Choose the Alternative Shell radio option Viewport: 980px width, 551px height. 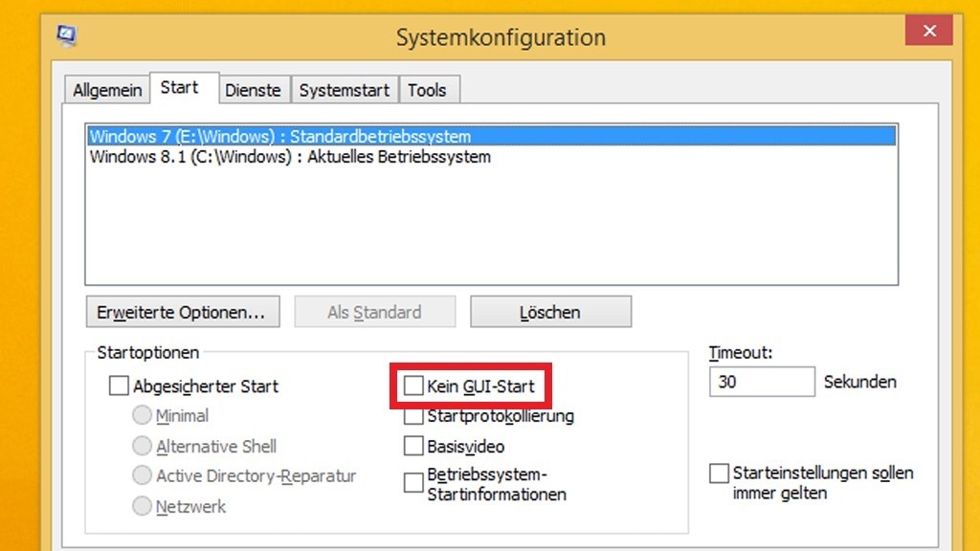point(142,446)
